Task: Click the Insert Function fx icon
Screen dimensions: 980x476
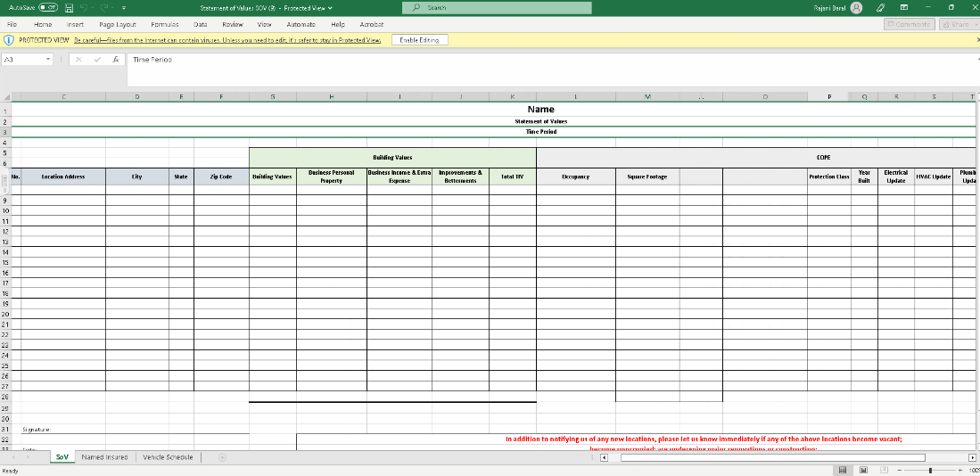Action: point(116,60)
